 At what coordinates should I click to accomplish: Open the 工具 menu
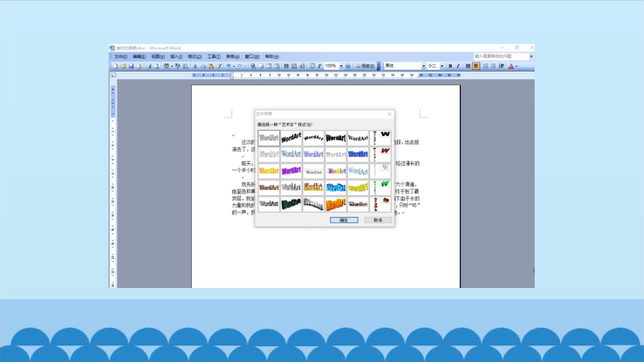pos(213,57)
